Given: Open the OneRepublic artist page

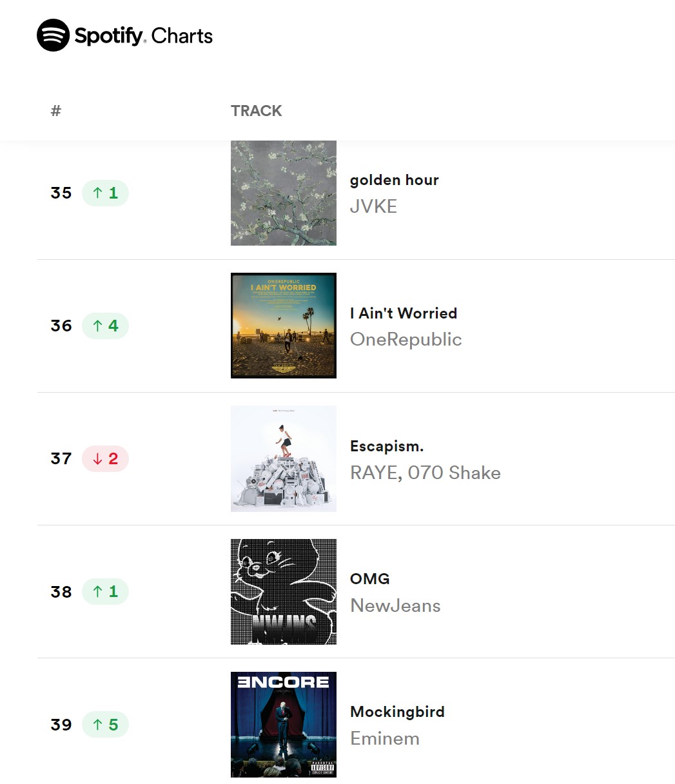Looking at the screenshot, I should [406, 340].
